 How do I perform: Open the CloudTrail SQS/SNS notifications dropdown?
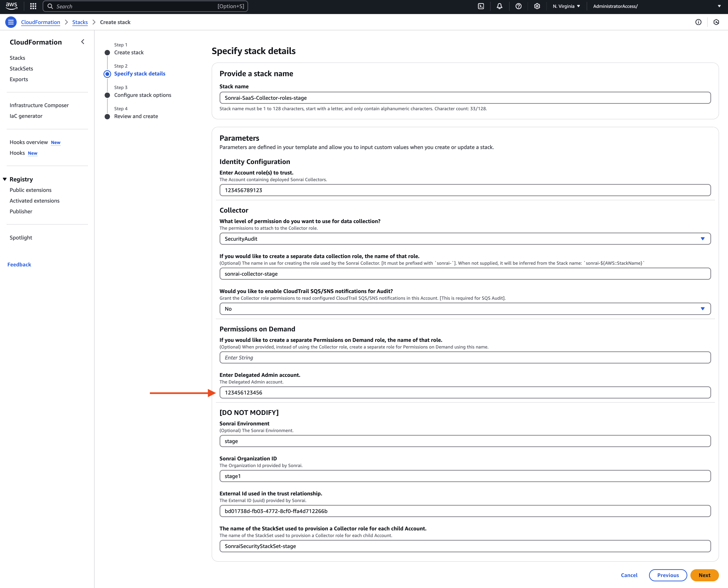[465, 309]
